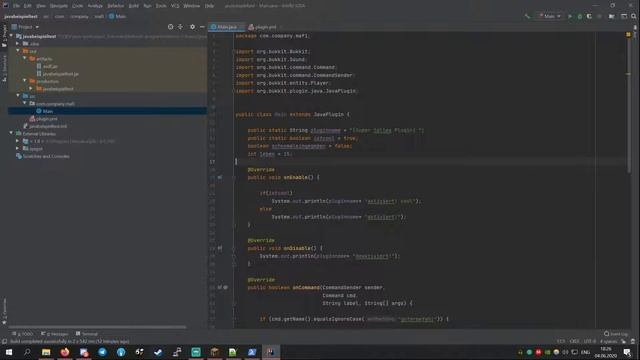Image resolution: width=640 pixels, height=360 pixels.
Task: Locate the opened file with the crosshair icon
Action: point(170,27)
